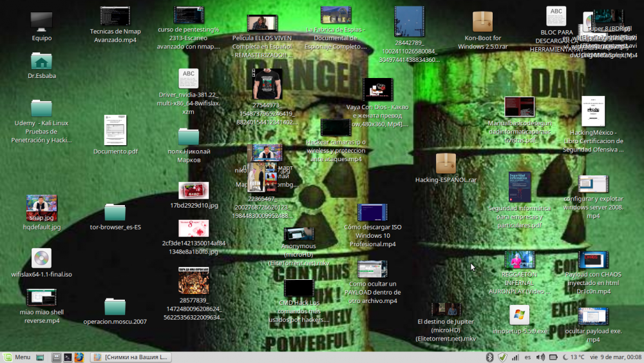Open the volume speaker tray icon
This screenshot has width=644, height=363.
pyautogui.click(x=540, y=357)
